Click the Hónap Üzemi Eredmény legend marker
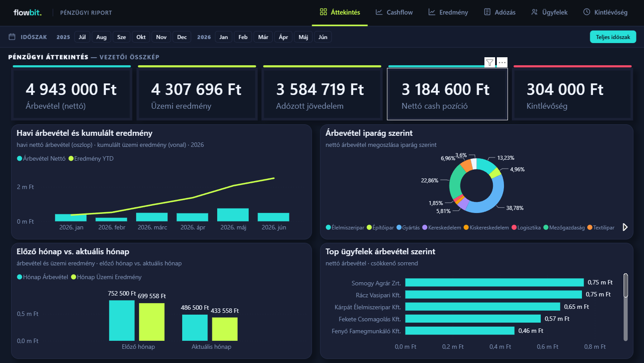 coord(74,277)
